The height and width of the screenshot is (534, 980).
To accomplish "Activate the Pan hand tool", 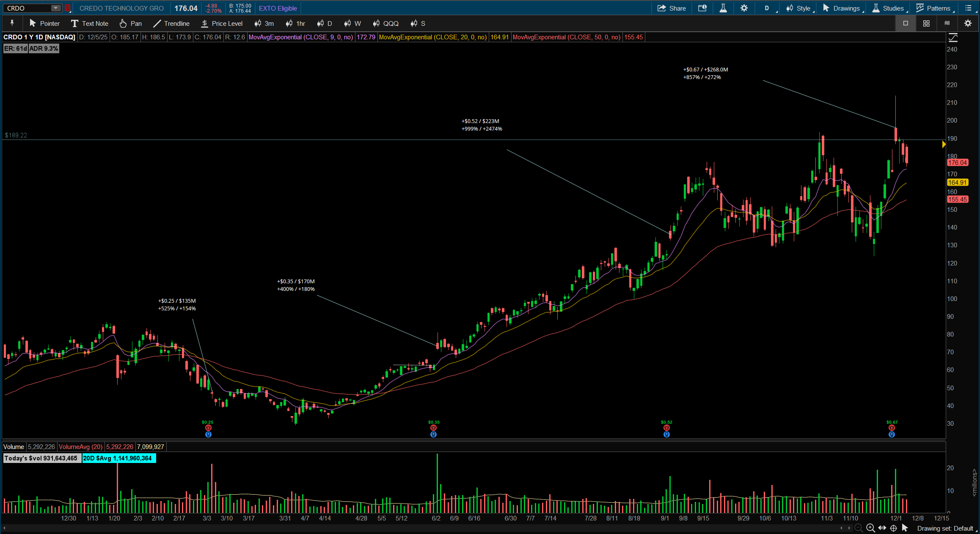I will [x=130, y=24].
